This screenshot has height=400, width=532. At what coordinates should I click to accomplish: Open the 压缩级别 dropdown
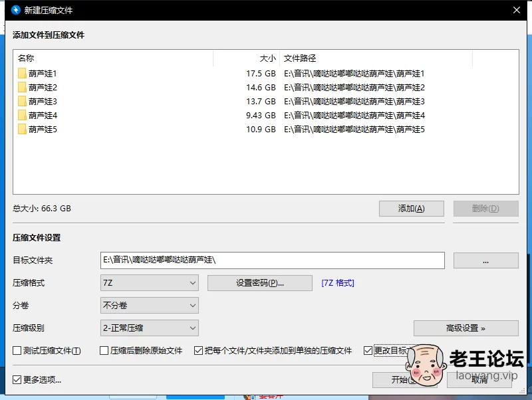pyautogui.click(x=150, y=328)
